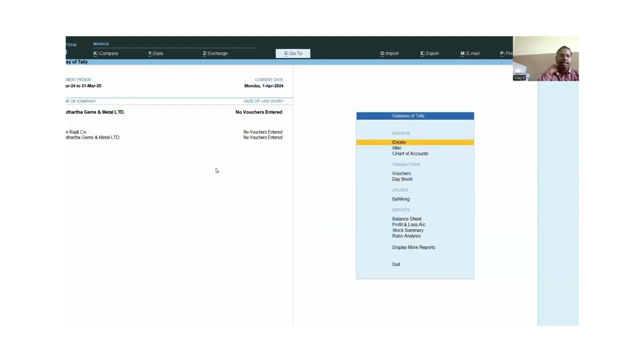Open Chart of Accounts
Screen dimensions: 644x362
click(x=410, y=153)
